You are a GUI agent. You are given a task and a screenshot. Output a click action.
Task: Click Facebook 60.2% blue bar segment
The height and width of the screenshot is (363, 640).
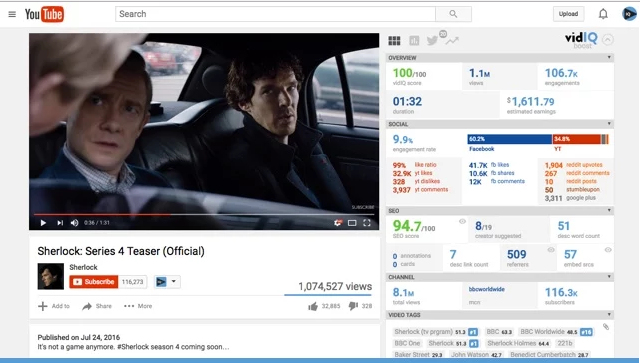click(x=509, y=139)
